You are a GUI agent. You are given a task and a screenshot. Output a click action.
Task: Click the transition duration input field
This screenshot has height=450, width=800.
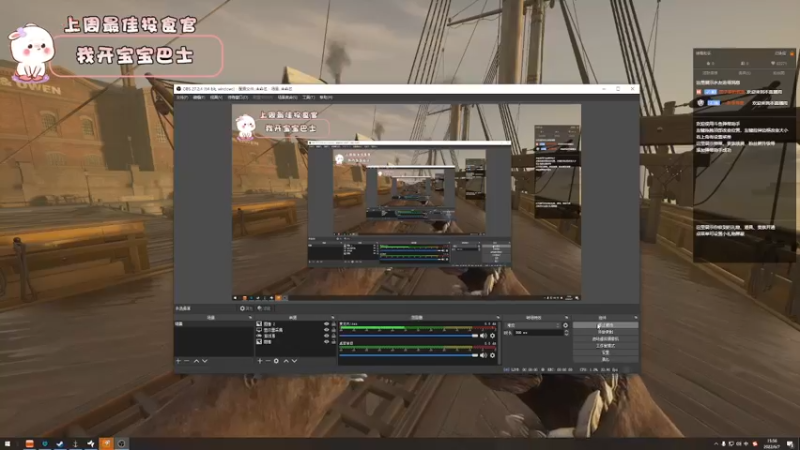[x=538, y=333]
